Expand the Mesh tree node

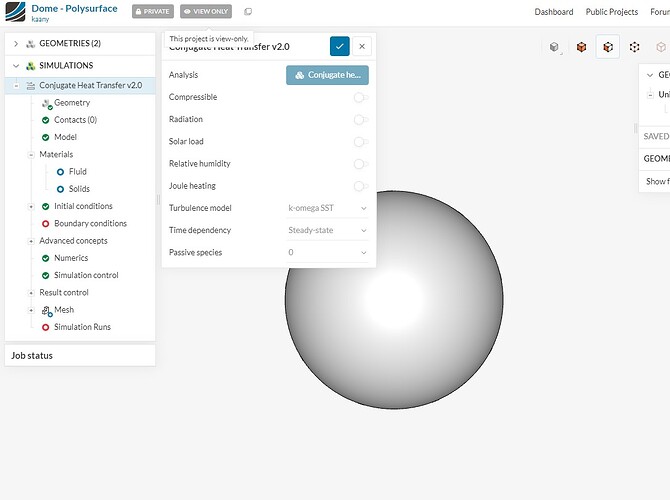click(x=31, y=310)
